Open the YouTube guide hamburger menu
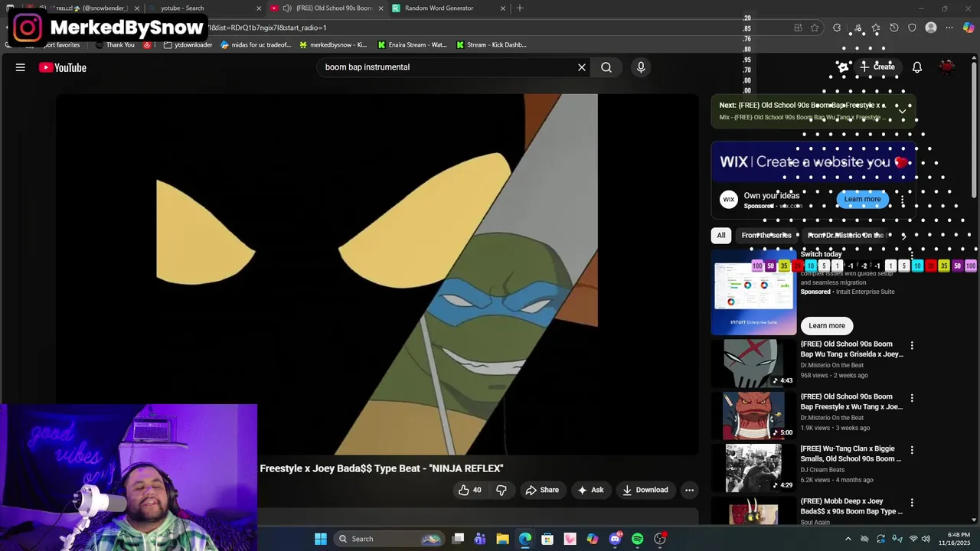 [x=21, y=67]
